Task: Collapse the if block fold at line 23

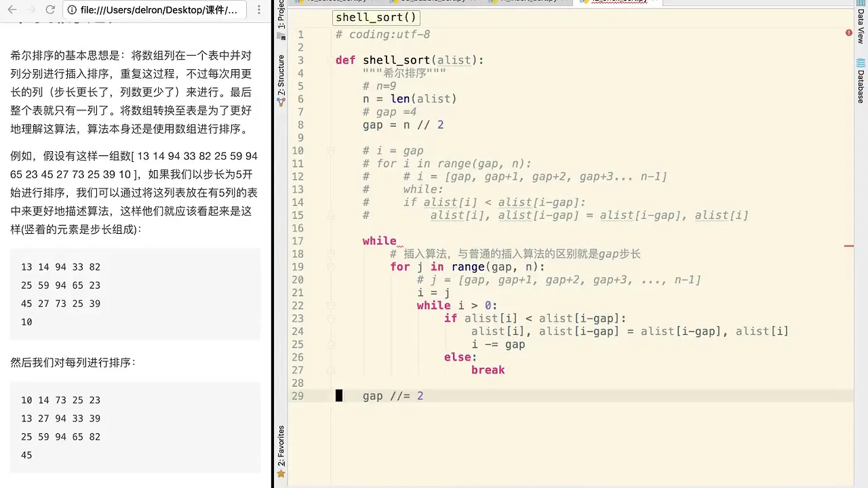Action: pos(332,319)
